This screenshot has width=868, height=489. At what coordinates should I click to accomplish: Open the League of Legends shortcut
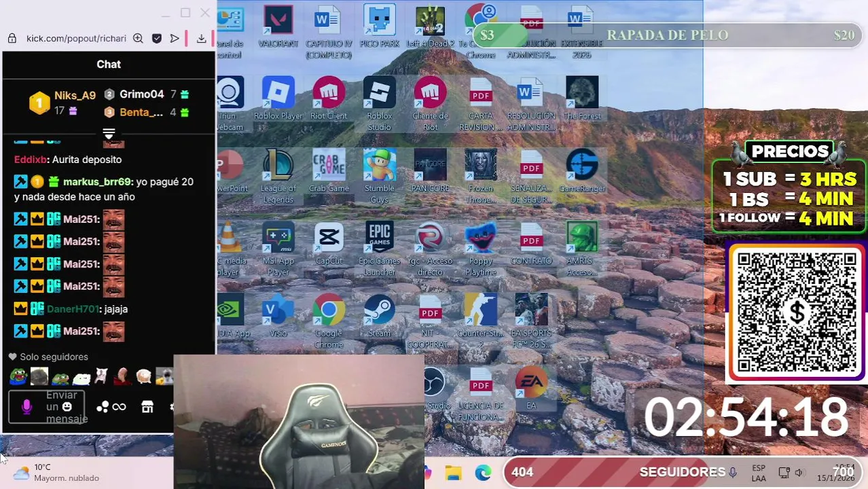tap(278, 177)
